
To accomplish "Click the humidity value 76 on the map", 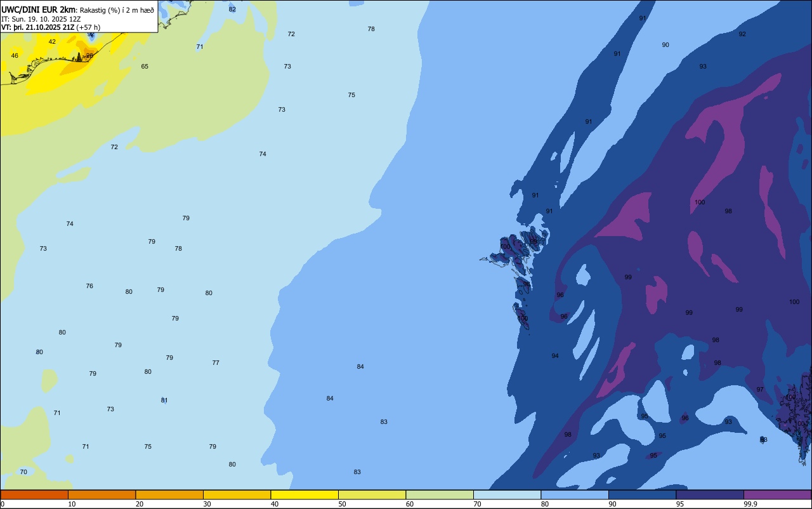I will (x=89, y=286).
